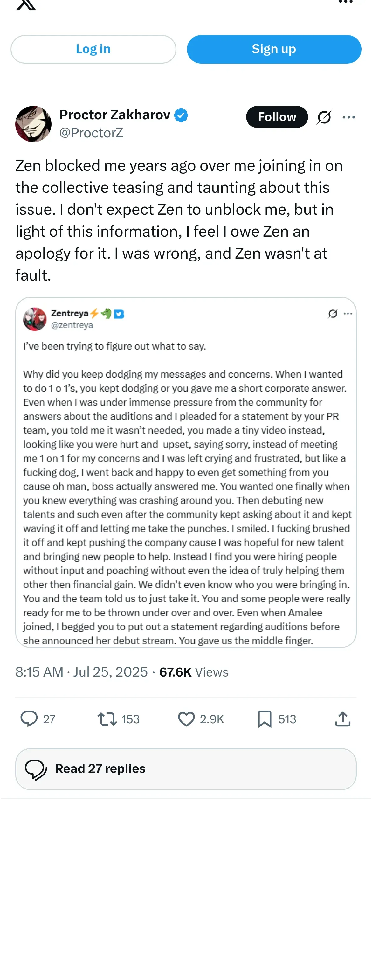
Task: Open the post's three-dot more menu
Action: click(x=348, y=117)
